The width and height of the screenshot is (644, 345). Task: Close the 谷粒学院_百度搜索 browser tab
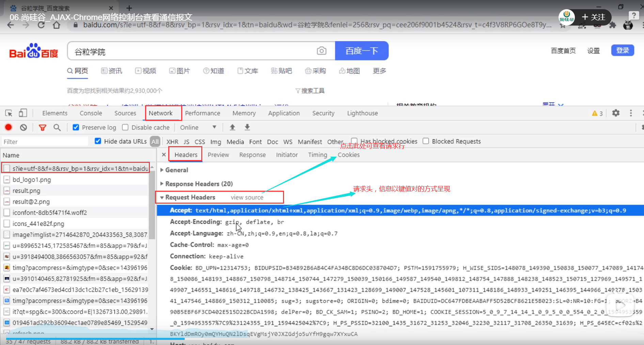111,8
